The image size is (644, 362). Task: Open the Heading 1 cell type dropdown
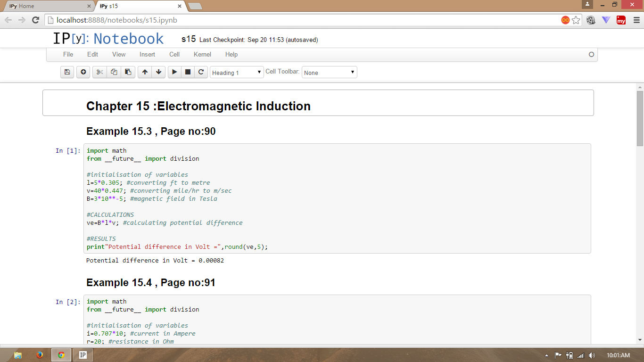click(237, 73)
